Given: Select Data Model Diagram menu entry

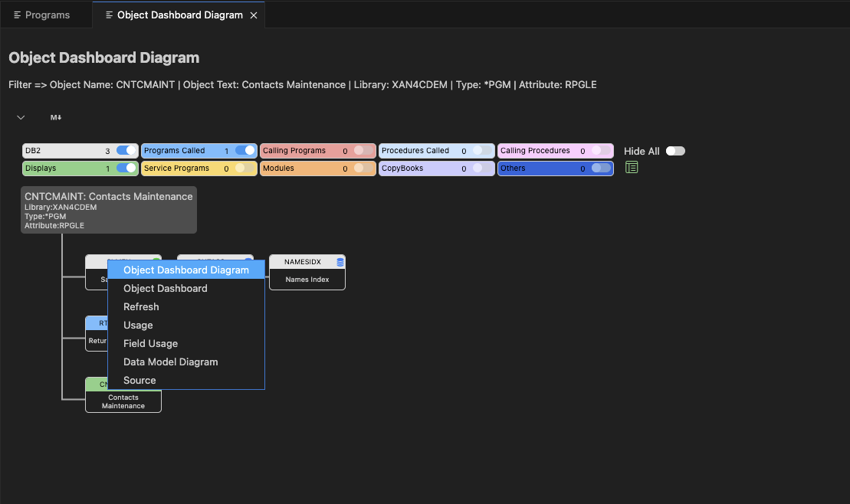Looking at the screenshot, I should 170,362.
